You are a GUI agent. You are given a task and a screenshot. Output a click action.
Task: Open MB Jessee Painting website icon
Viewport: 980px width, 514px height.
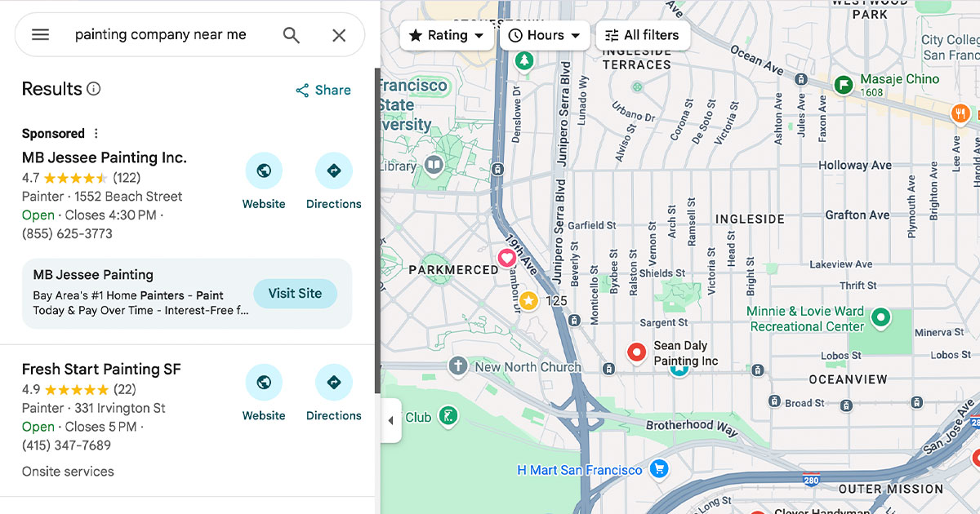coord(264,171)
